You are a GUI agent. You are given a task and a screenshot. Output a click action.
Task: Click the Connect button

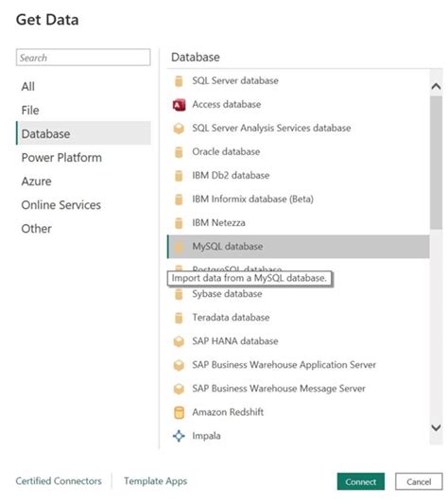point(361,481)
